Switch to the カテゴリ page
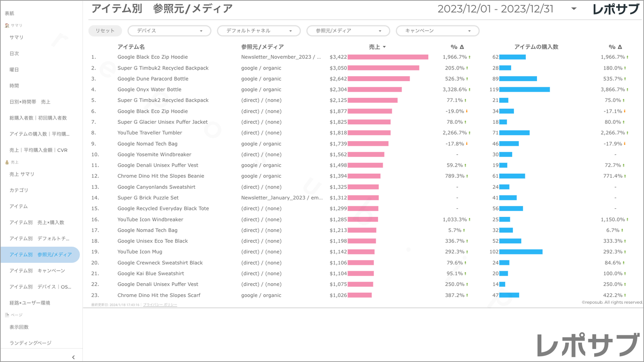The width and height of the screenshot is (644, 362). pos(19,190)
